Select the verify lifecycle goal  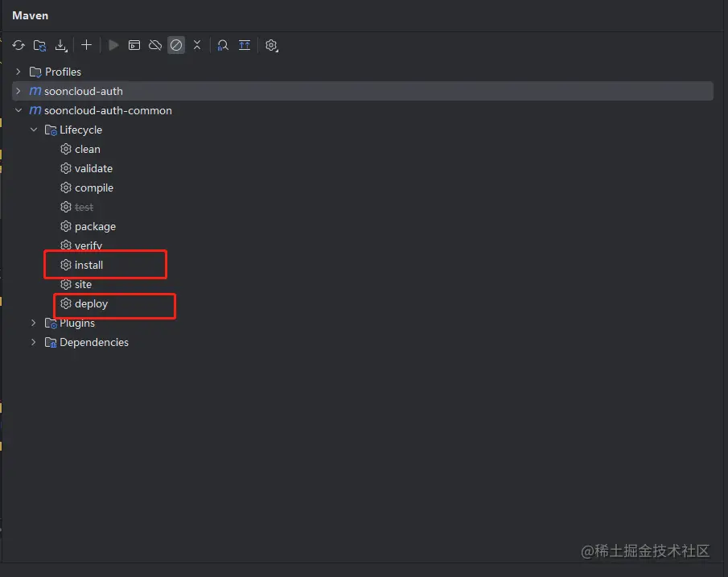point(88,245)
